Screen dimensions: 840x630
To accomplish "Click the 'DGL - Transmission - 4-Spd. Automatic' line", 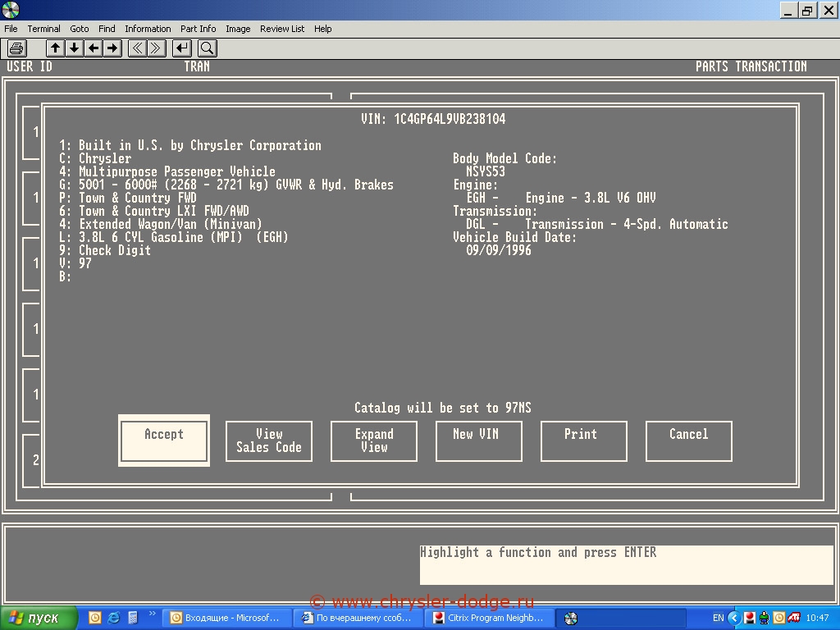I will (597, 224).
